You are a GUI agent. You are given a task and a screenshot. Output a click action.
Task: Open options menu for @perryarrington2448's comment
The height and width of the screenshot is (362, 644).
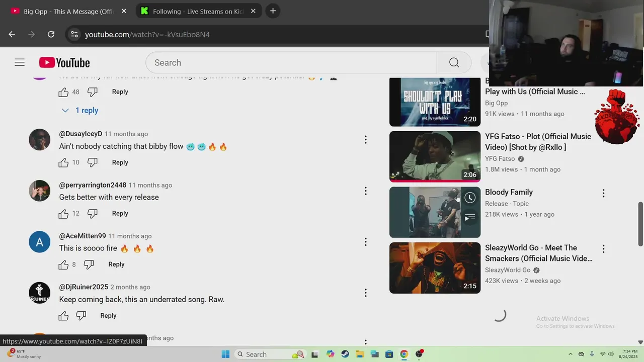(366, 191)
